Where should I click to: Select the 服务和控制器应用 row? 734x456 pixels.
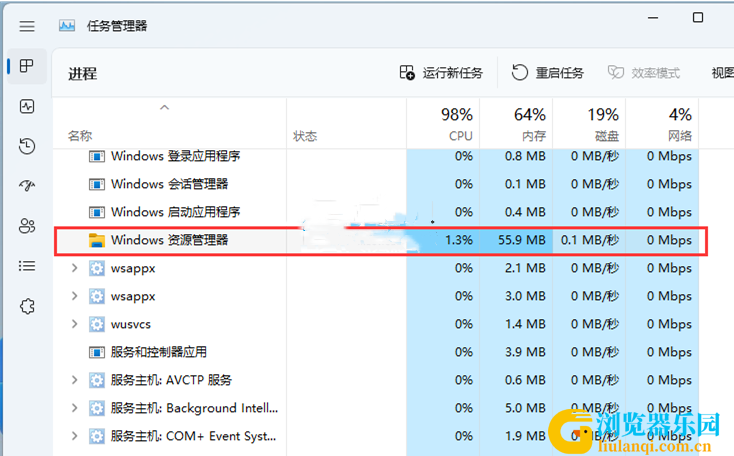375,352
